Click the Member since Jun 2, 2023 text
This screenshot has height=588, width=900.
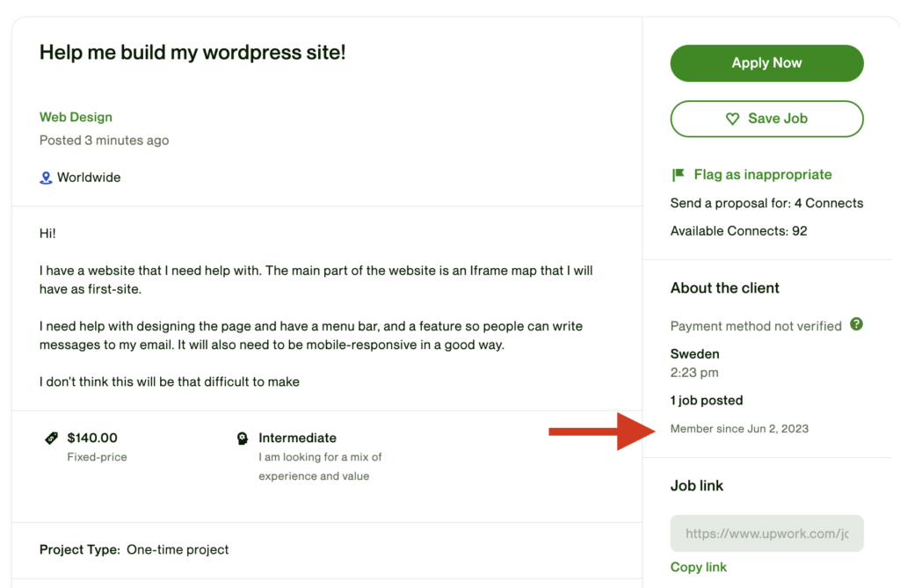coord(739,429)
